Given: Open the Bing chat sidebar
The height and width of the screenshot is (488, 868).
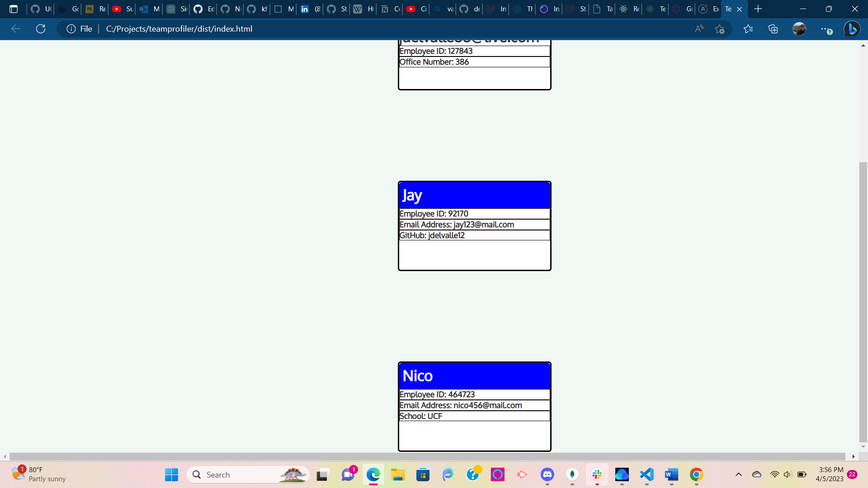Looking at the screenshot, I should pyautogui.click(x=853, y=28).
